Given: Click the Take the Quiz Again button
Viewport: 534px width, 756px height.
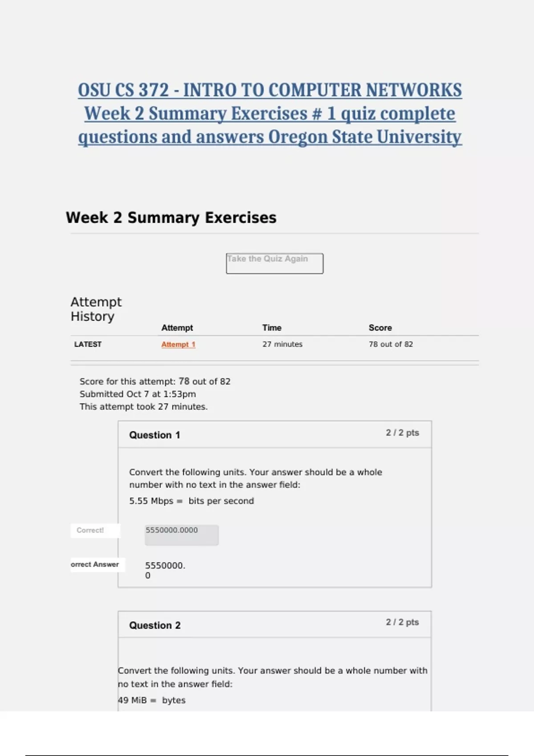Looking at the screenshot, I should (275, 263).
